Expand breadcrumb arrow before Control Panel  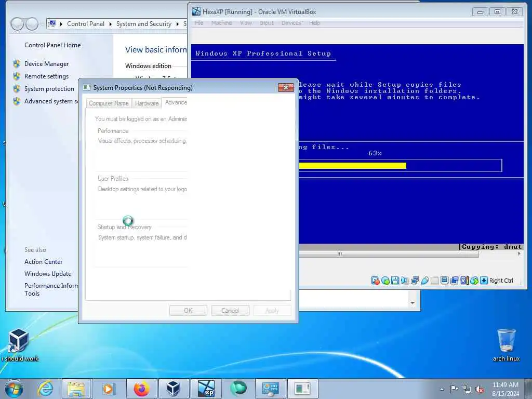point(61,24)
